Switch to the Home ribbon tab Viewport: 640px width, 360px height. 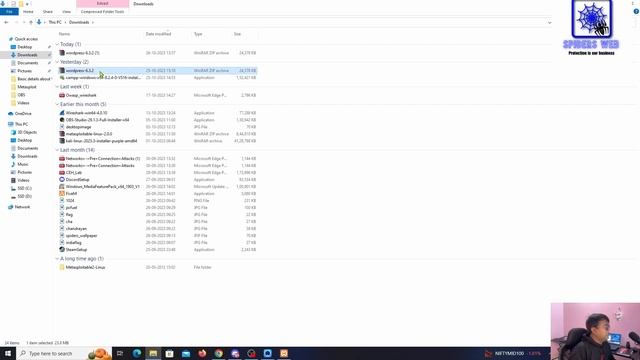[x=28, y=12]
